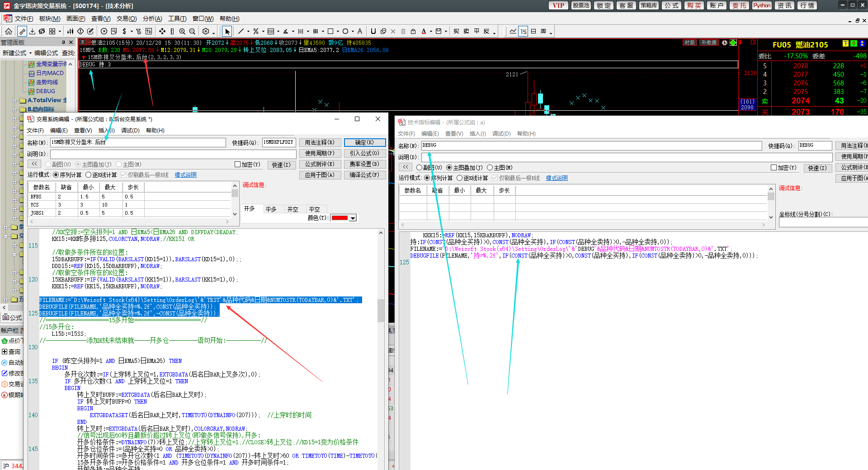Screen dimensions: 868x470
Task: Select the 日 daily period toolbar button
Action: tap(533, 31)
